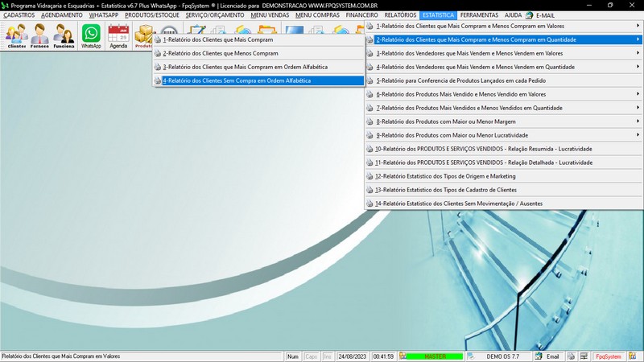Select 5-Relatório para Conferencia de Produtos Lançados
The image size is (644, 362).
pos(504,81)
